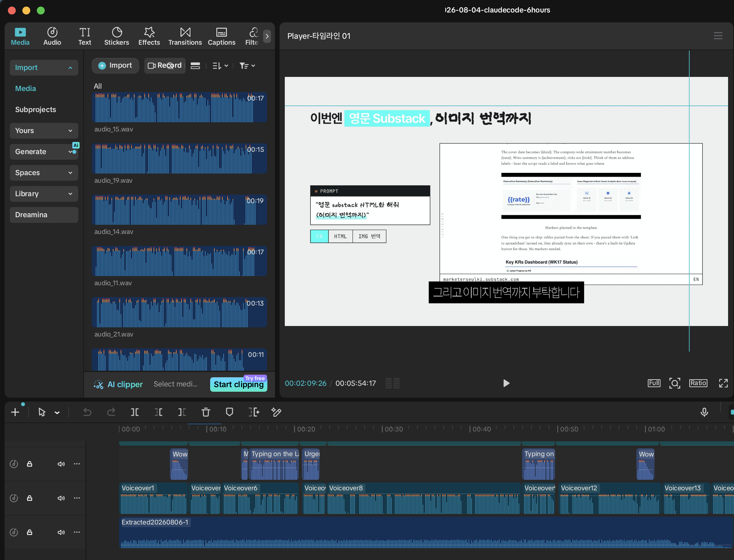
Task: Play the video in the player
Action: click(506, 383)
